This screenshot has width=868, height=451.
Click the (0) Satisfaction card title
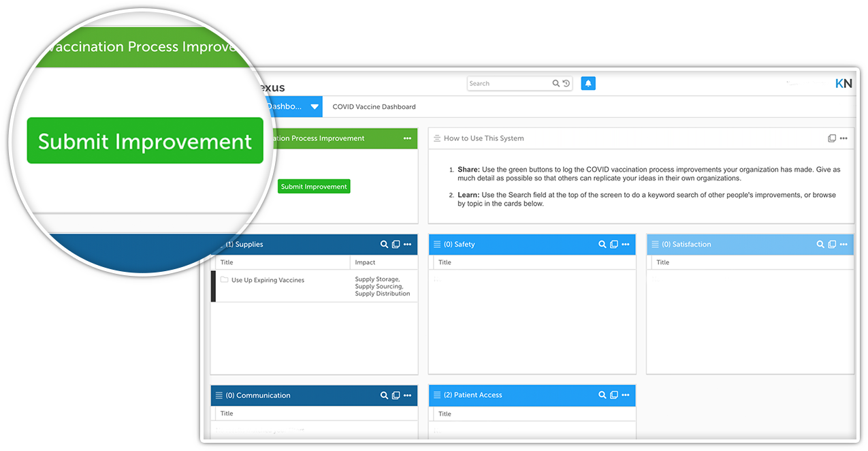click(686, 245)
